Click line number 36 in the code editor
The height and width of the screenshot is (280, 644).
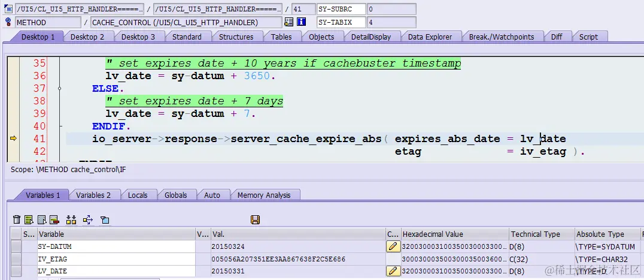point(40,76)
